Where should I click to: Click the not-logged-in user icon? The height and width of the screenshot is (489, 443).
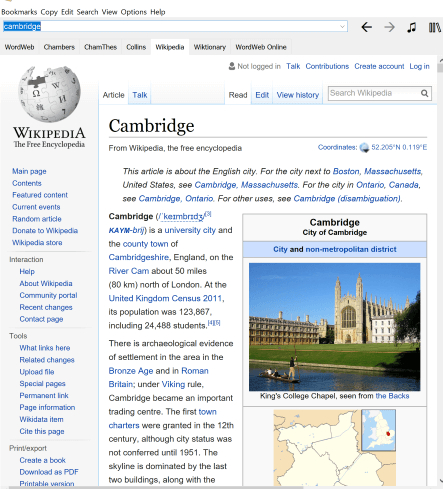tap(232, 66)
